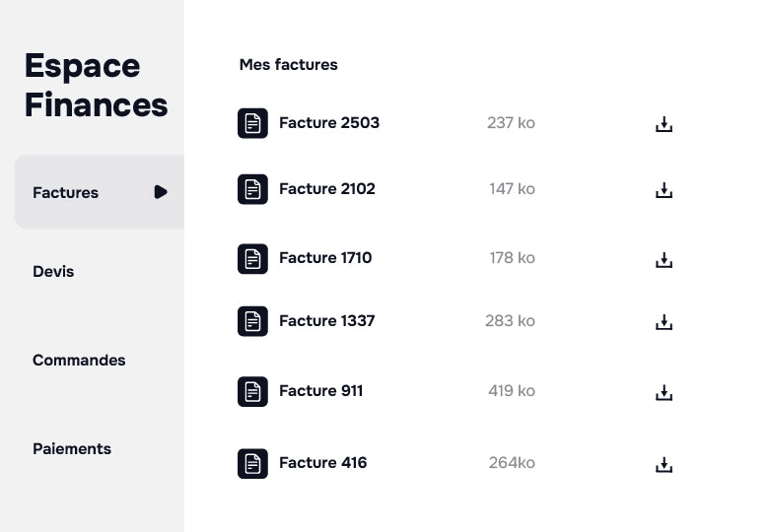Screen dimensions: 769x532
Task: Click the document icon beside Facture 416
Action: pyautogui.click(x=252, y=463)
